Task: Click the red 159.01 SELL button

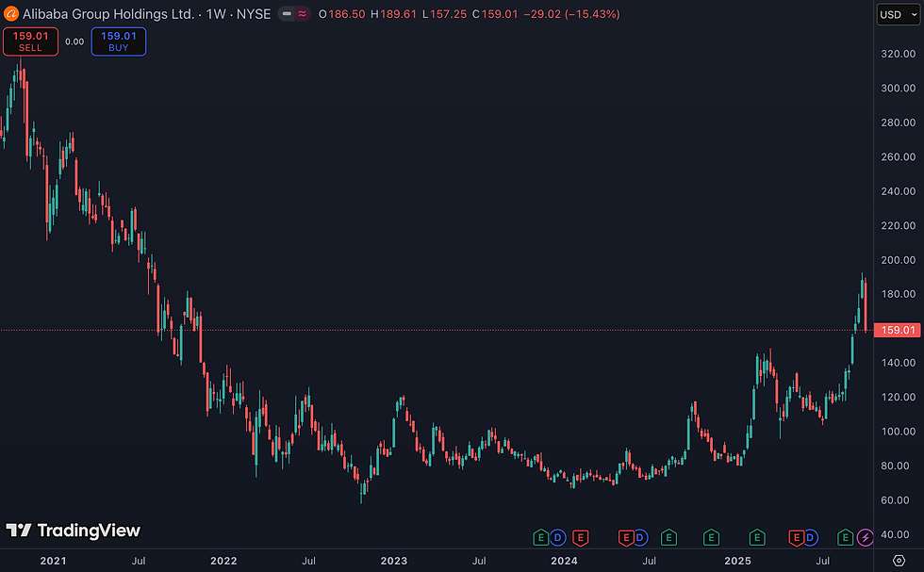Action: pos(30,41)
